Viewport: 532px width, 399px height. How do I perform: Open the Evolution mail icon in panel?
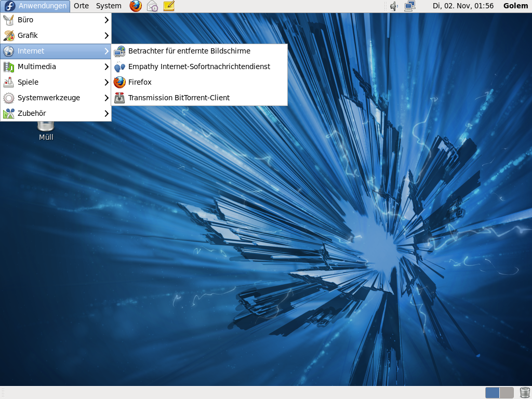click(x=152, y=6)
